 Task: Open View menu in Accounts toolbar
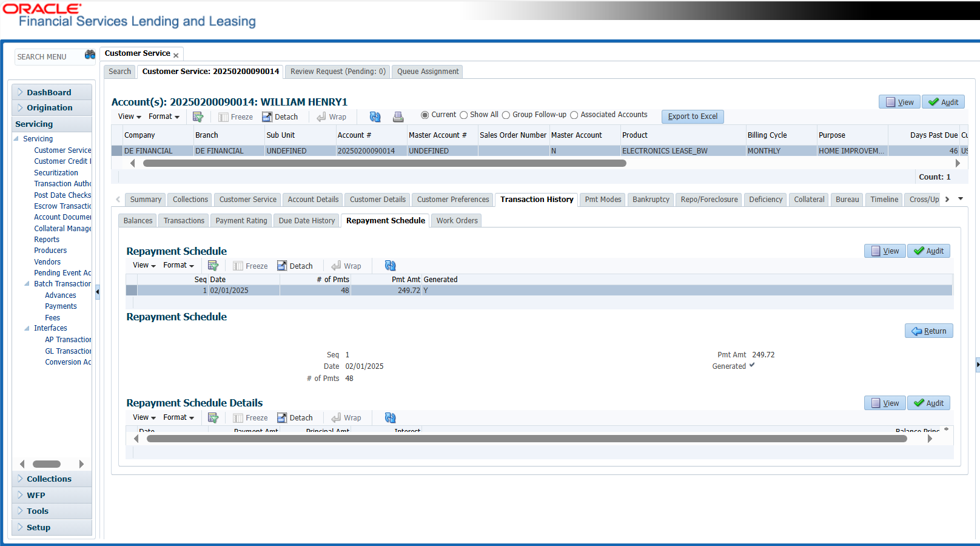pos(129,116)
